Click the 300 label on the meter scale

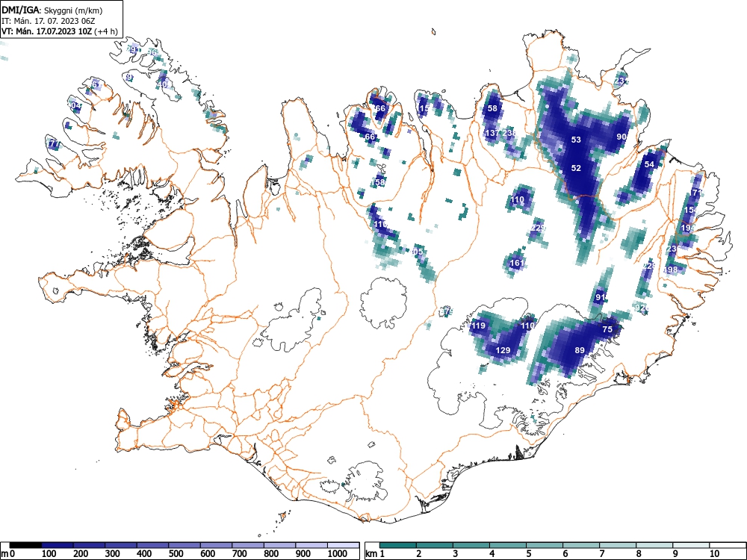[x=113, y=554]
